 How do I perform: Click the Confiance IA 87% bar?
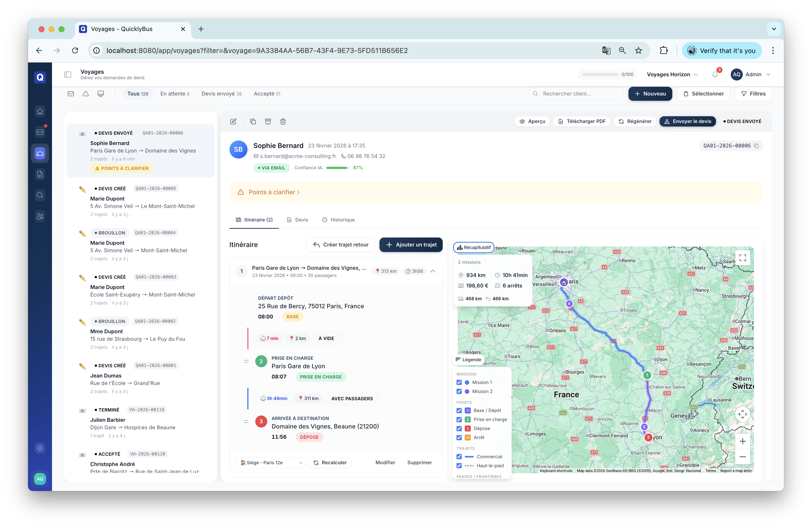tap(338, 168)
